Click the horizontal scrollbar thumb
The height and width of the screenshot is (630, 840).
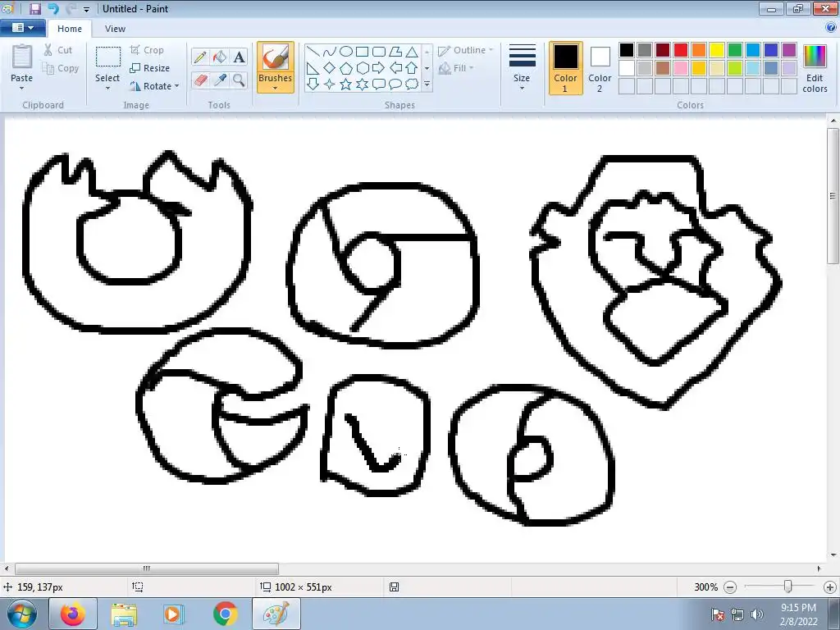coord(147,568)
